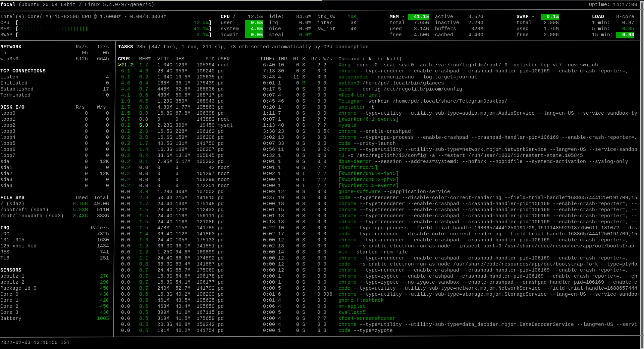644x349 pixels.
Task: Click the LOAD 8-core heading
Action: click(613, 17)
